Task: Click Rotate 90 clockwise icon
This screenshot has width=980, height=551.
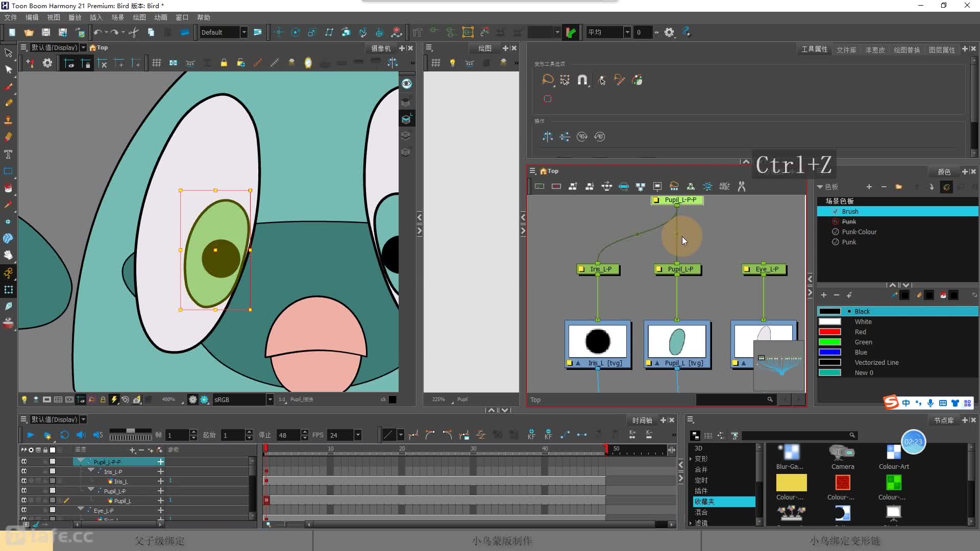Action: click(582, 137)
